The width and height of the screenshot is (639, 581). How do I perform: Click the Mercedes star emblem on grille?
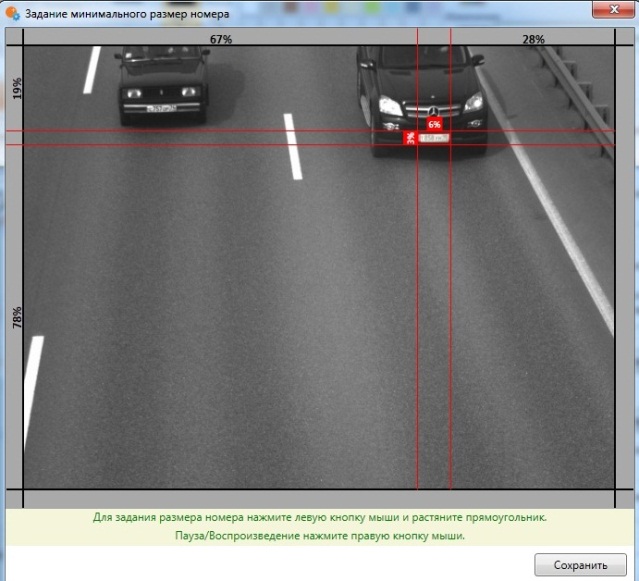coord(434,111)
